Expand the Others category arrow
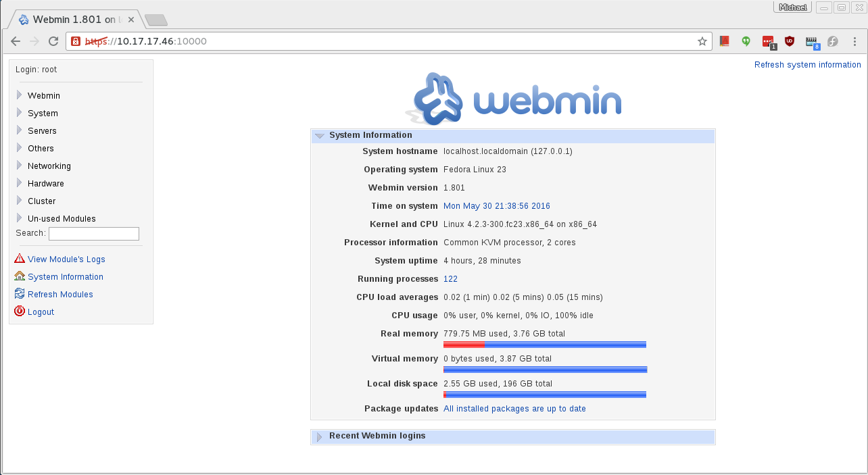868x475 pixels. click(20, 148)
